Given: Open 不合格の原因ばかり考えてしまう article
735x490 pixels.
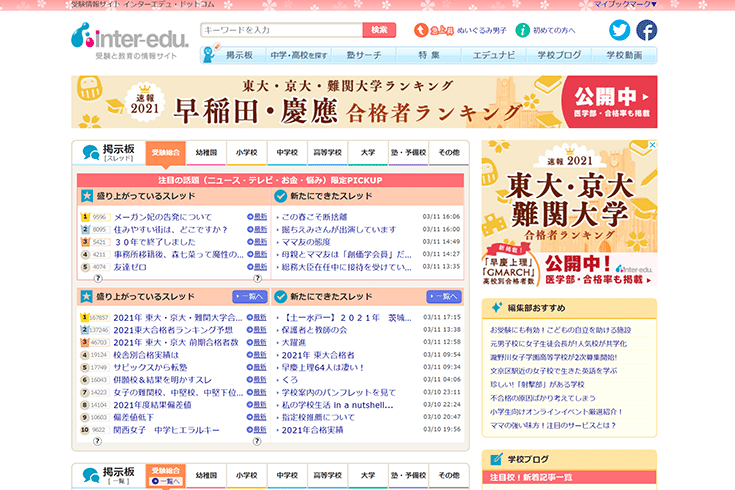Looking at the screenshot, I should tap(543, 398).
